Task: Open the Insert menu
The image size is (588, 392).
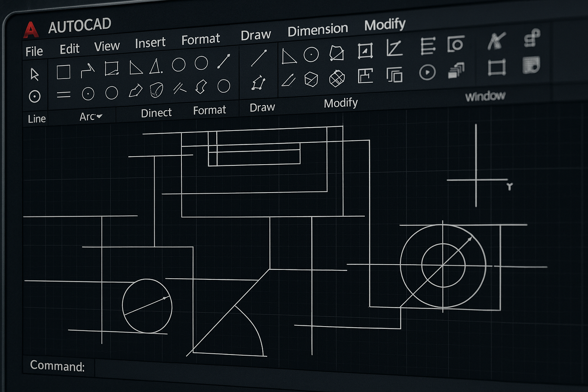Action: pos(150,42)
